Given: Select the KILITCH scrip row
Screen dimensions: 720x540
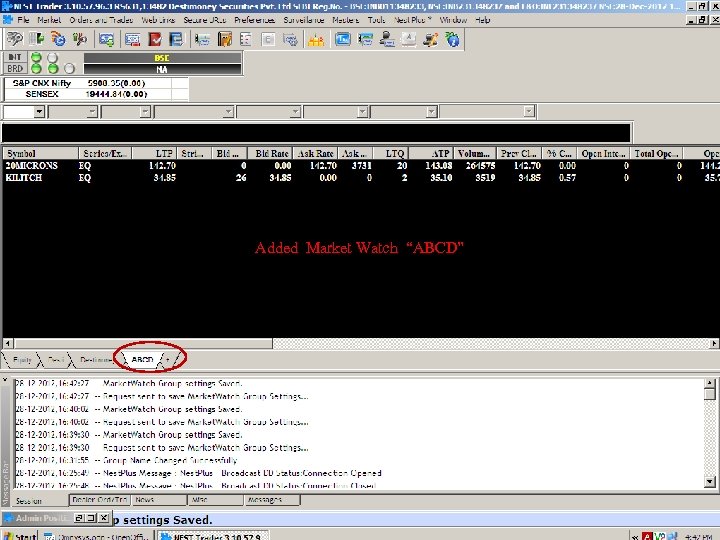Looking at the screenshot, I should (360, 177).
